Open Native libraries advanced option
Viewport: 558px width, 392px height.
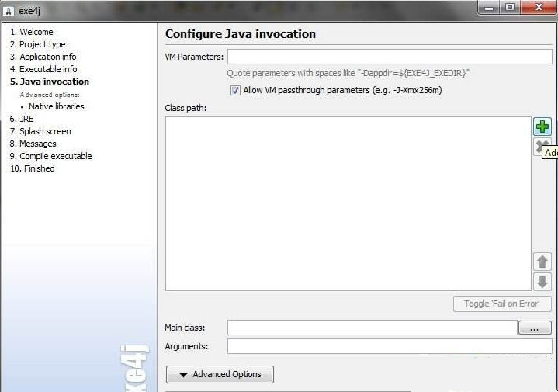(56, 106)
